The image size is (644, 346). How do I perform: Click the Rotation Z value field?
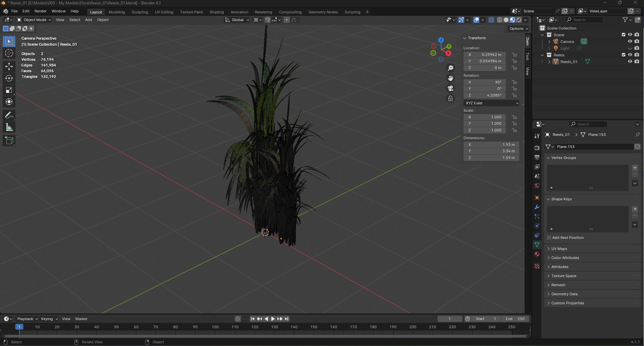(485, 95)
